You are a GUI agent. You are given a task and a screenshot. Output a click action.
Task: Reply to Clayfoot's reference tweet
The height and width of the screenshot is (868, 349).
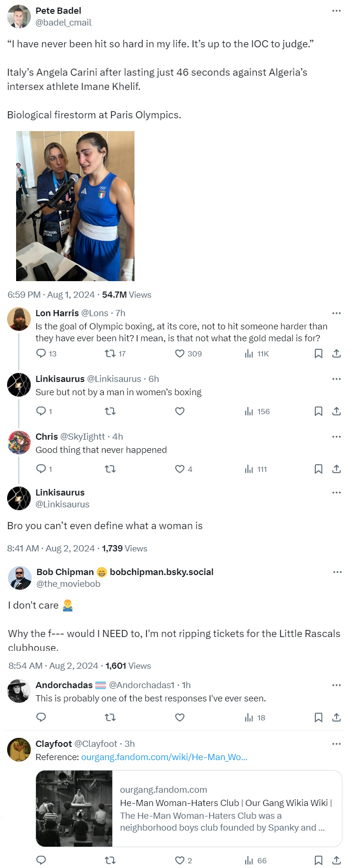(x=41, y=860)
